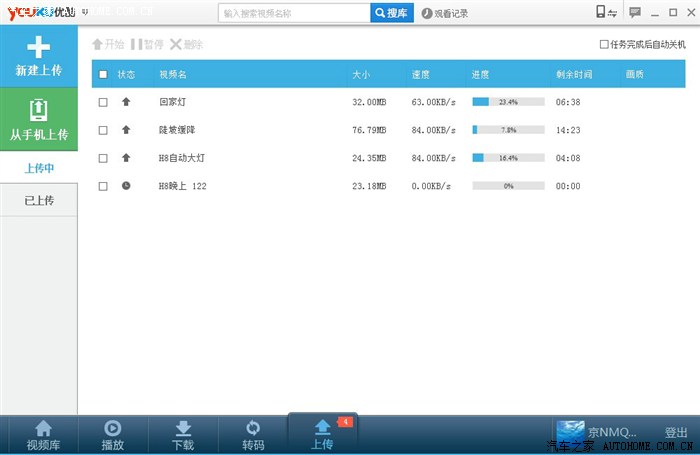Screen dimensions: 700x455
Task: Click the 搜库 search button
Action: [391, 14]
